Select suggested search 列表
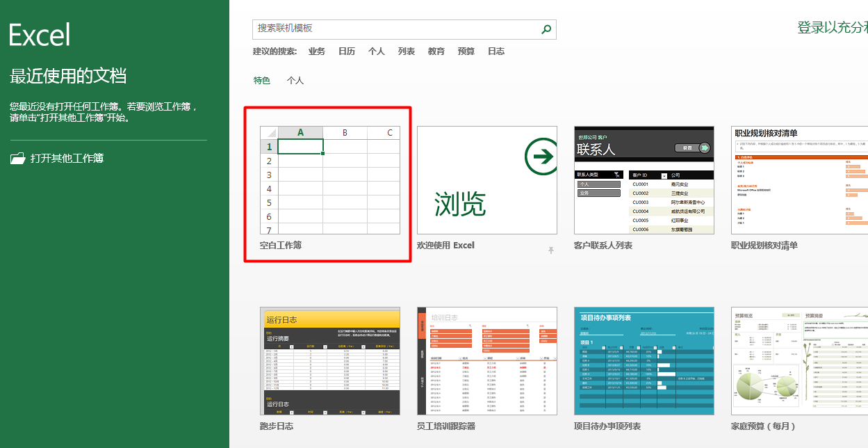868x448 pixels. click(x=407, y=51)
